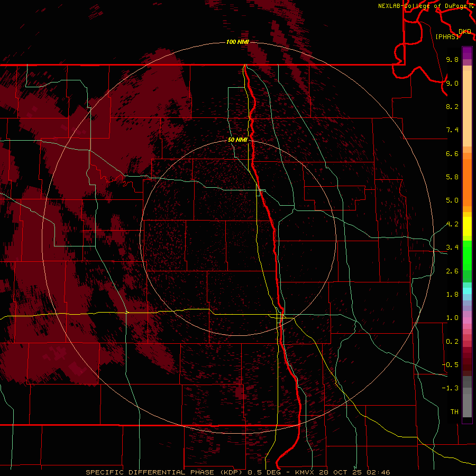This screenshot has height=476, width=476.
Task: Click the 8.2 legend value
Action: tap(452, 106)
